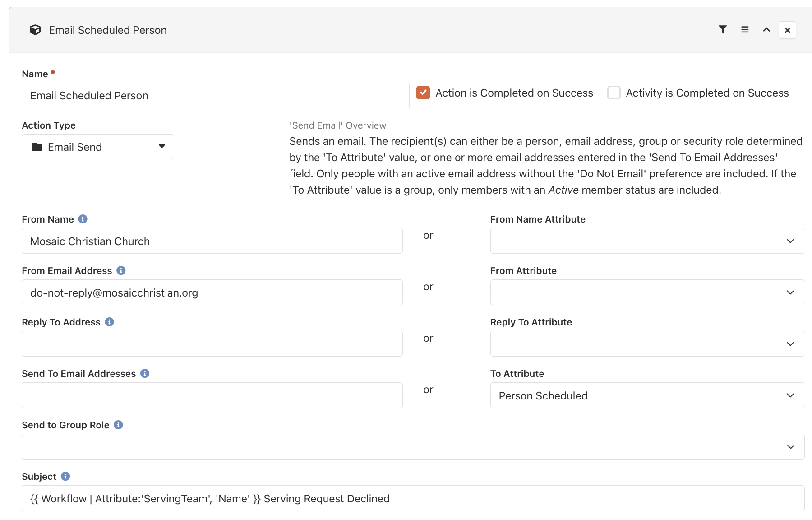Open the Reply To Attribute dropdown
The image size is (812, 520).
click(647, 344)
